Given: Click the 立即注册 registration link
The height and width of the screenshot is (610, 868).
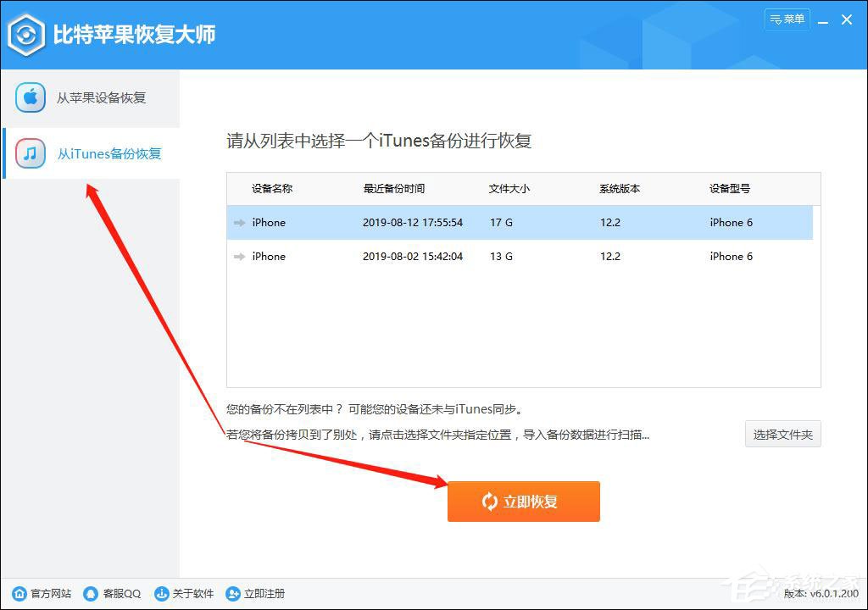Looking at the screenshot, I should [x=263, y=594].
